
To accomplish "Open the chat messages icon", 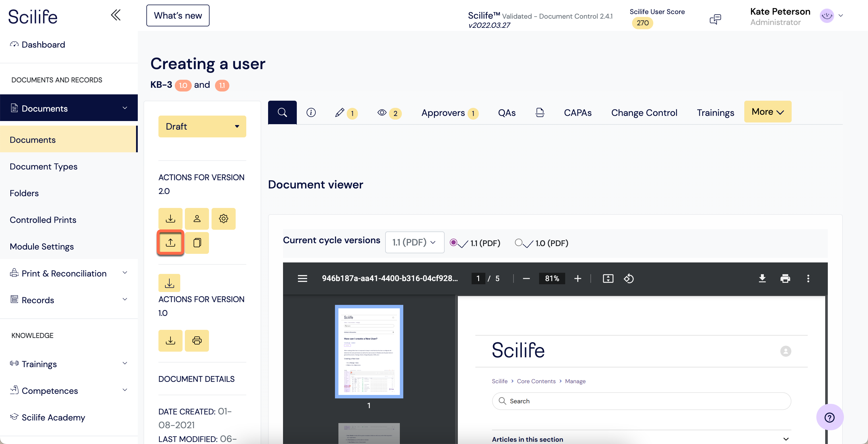I will (715, 19).
